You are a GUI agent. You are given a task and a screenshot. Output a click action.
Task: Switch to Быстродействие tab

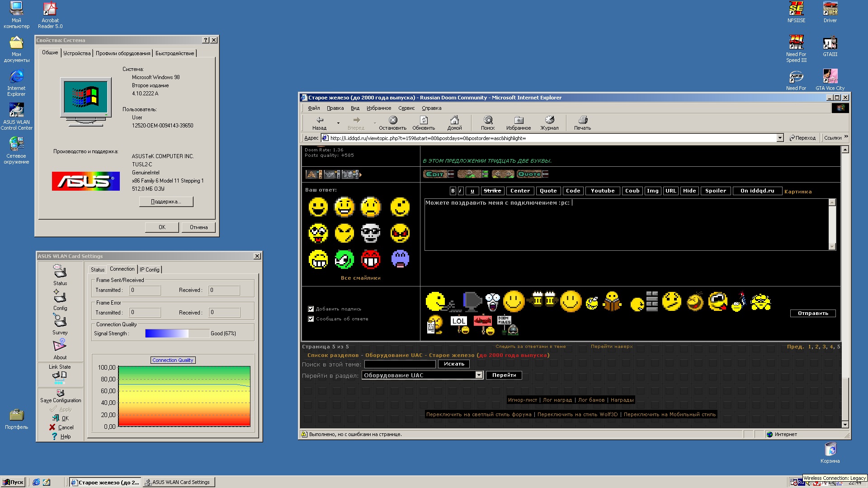point(175,53)
